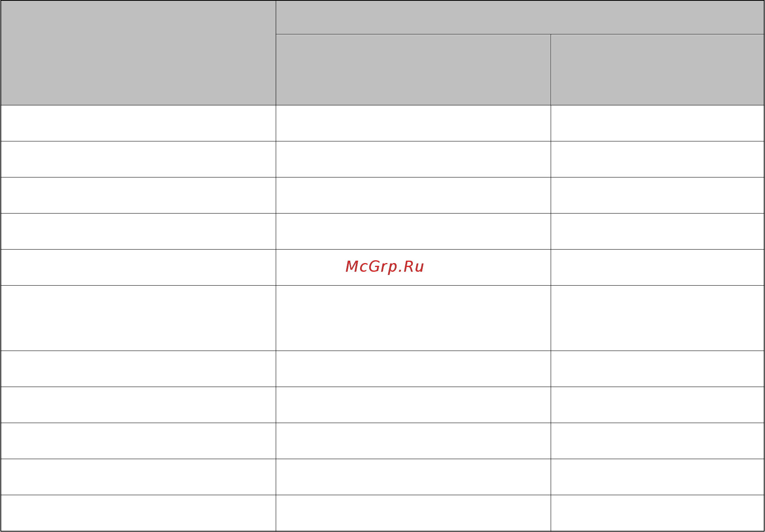Select the last table row's middle cell

[413, 513]
